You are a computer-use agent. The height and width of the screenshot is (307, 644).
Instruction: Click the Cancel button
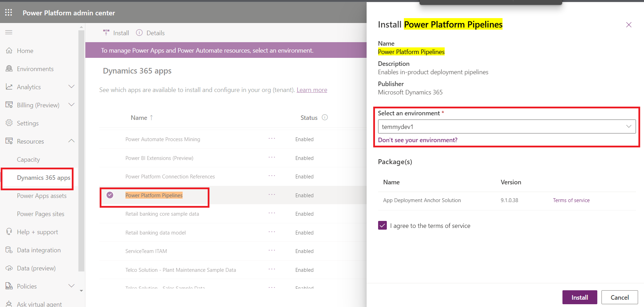[x=620, y=297]
